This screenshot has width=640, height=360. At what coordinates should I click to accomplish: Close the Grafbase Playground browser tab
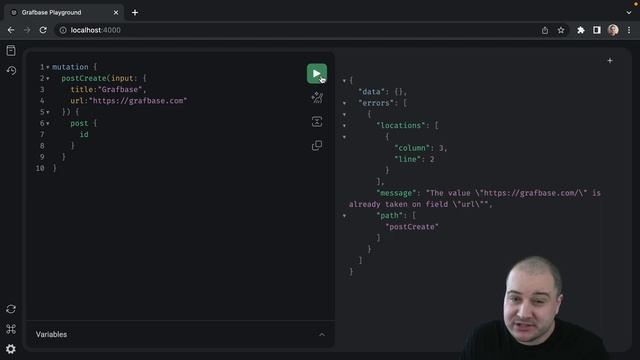tap(116, 13)
